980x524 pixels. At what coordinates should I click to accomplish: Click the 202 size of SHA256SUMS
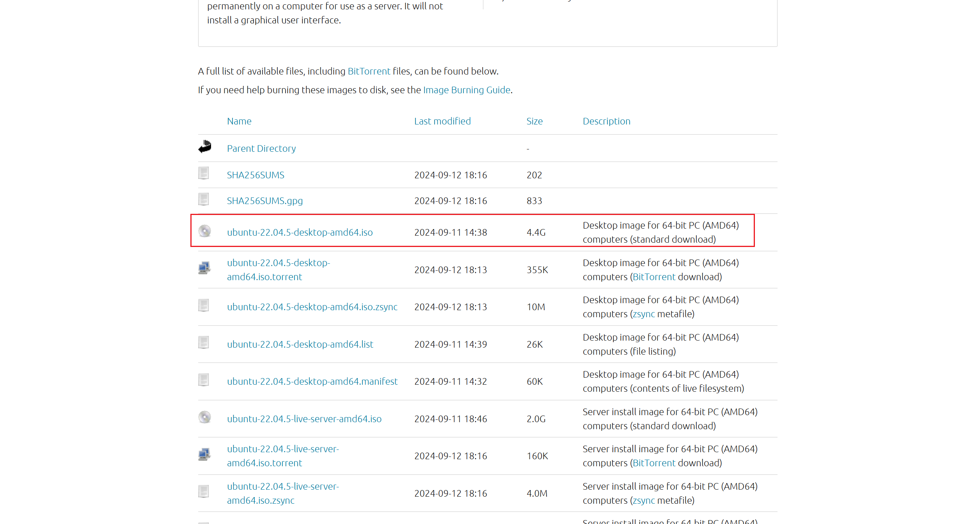(x=534, y=175)
